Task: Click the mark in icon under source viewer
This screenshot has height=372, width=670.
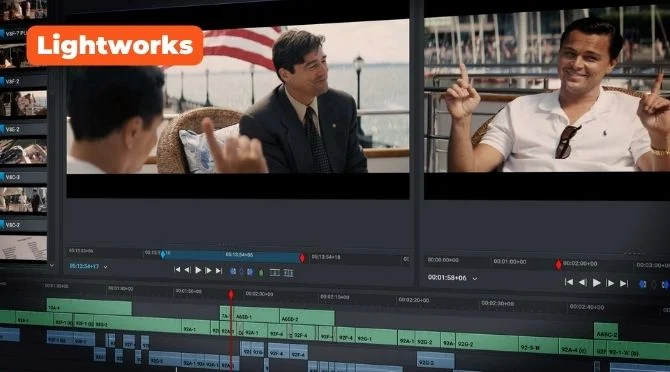Action: pos(233,271)
